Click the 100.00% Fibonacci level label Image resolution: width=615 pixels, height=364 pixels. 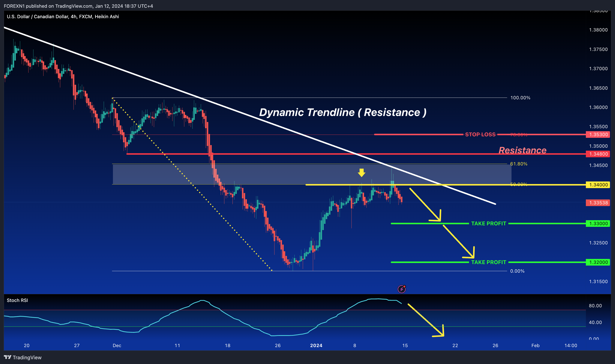click(520, 98)
